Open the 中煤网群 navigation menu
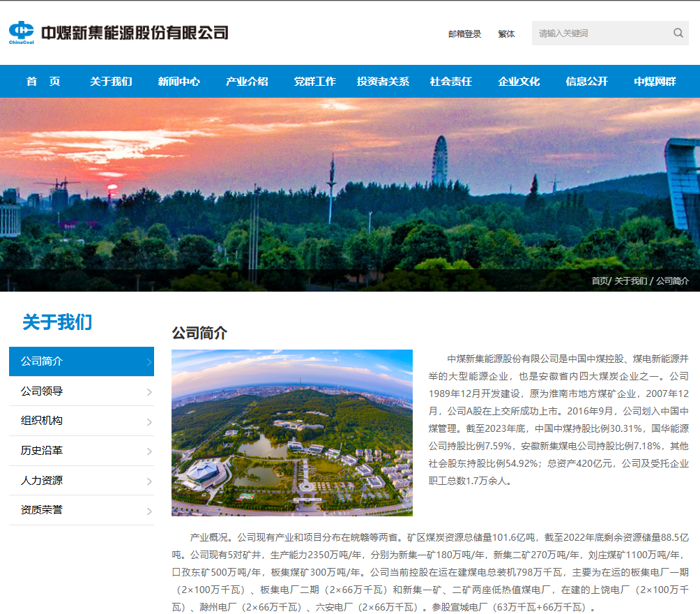This screenshot has height=614, width=700. (655, 82)
